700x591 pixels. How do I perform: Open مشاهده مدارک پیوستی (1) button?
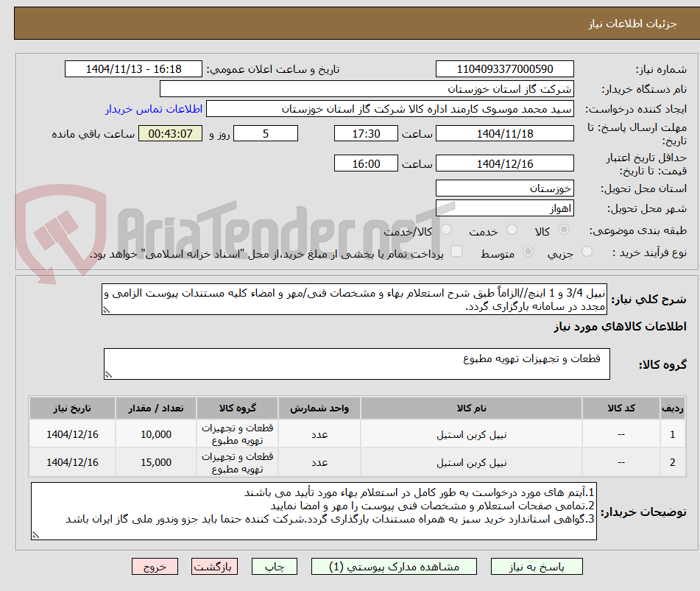394,567
